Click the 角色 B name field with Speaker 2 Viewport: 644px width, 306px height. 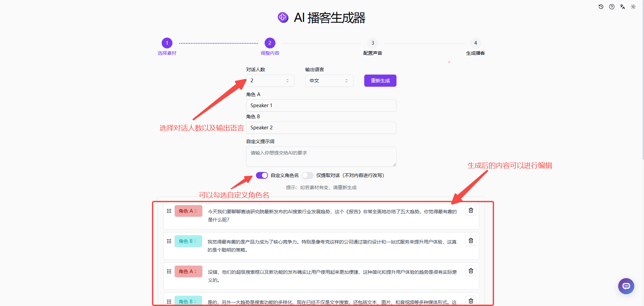321,128
